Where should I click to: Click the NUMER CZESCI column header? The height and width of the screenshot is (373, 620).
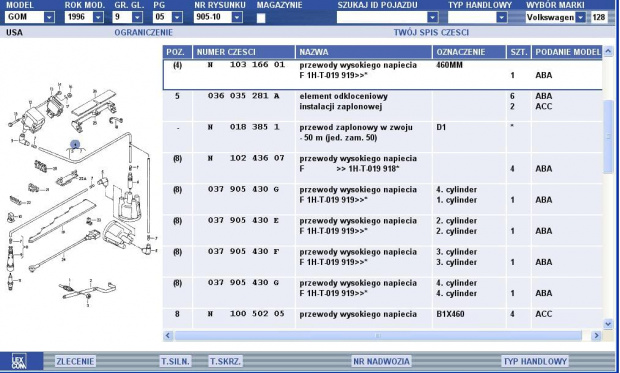244,52
